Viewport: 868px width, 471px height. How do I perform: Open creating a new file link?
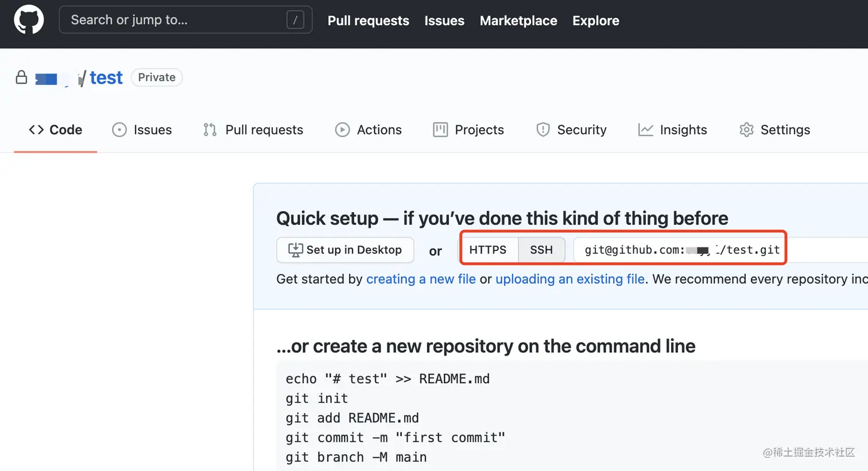421,279
